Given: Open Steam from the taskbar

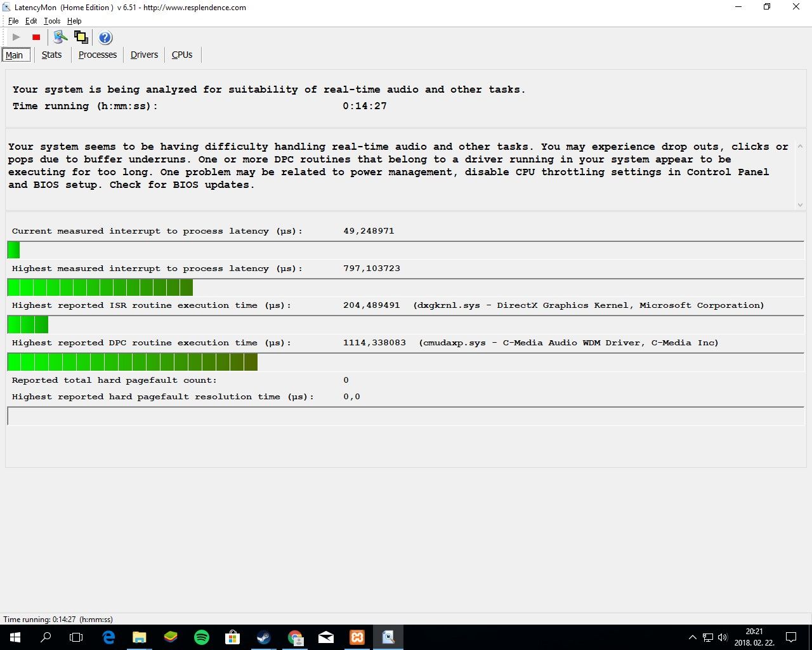Looking at the screenshot, I should 264,637.
